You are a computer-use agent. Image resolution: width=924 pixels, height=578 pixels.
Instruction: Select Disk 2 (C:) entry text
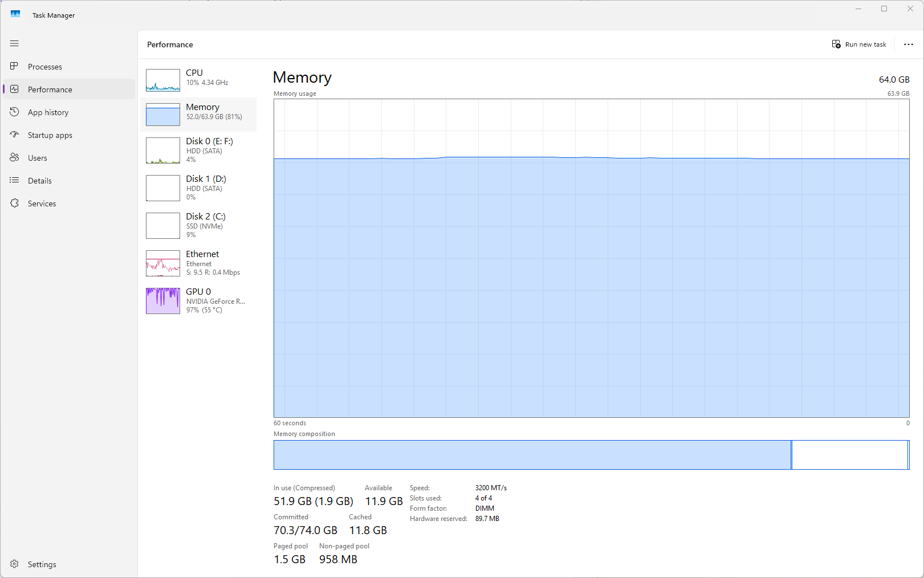click(x=206, y=225)
